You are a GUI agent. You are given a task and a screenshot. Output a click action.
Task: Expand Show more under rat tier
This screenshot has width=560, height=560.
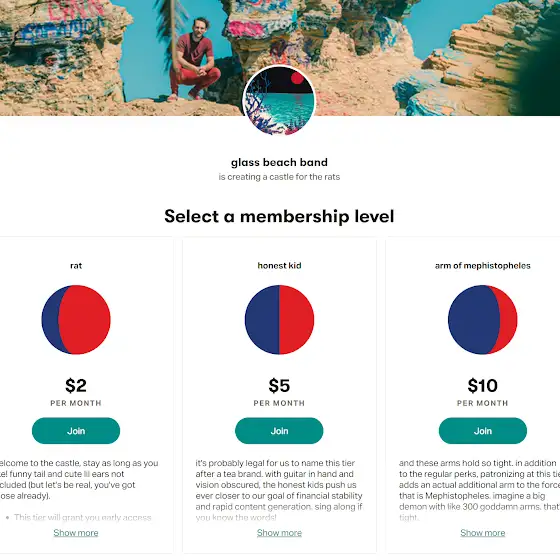click(x=76, y=533)
